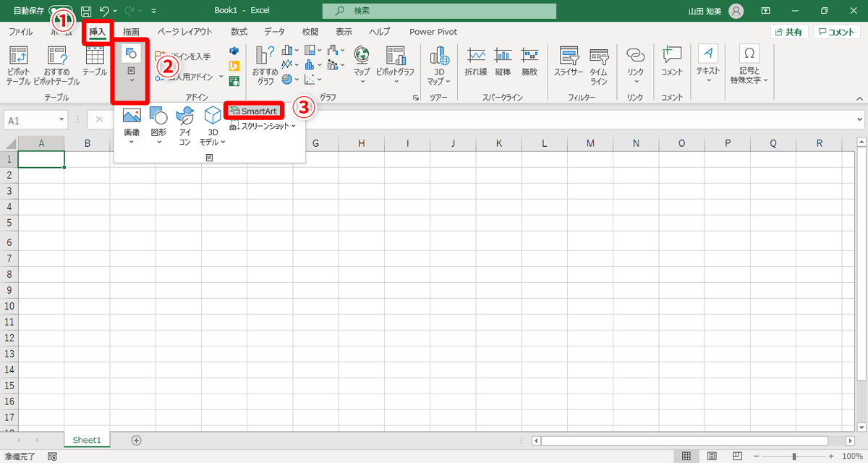Toggle AutoSave (自動保存) switch
Screen dimensions: 868x463
click(61, 11)
